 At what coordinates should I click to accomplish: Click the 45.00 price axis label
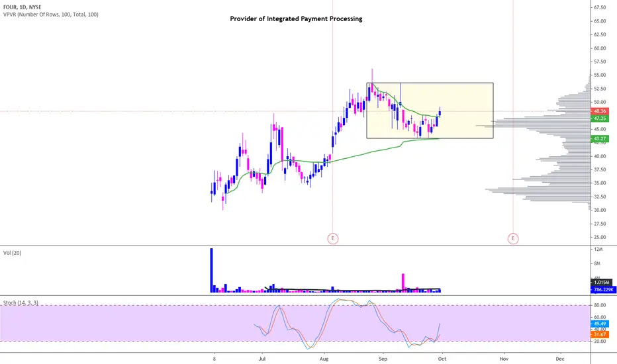600,130
